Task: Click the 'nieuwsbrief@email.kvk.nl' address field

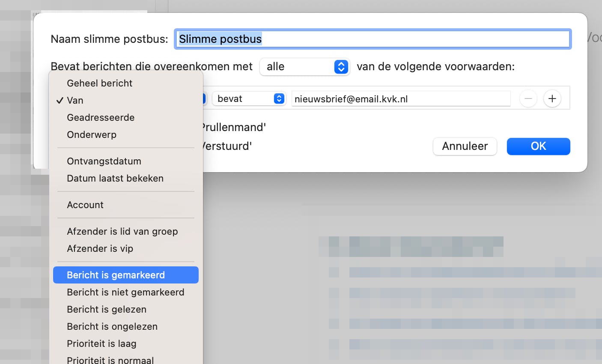Action: pyautogui.click(x=401, y=98)
